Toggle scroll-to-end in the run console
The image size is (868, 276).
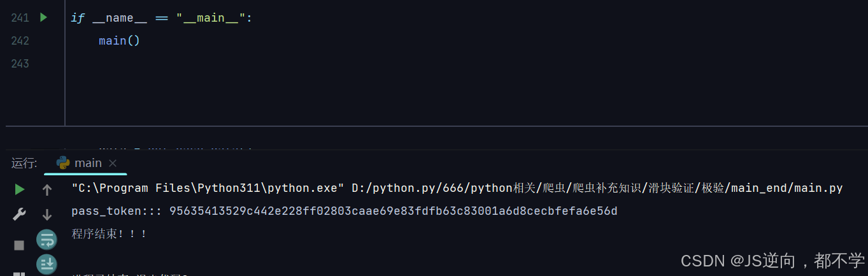click(x=47, y=264)
